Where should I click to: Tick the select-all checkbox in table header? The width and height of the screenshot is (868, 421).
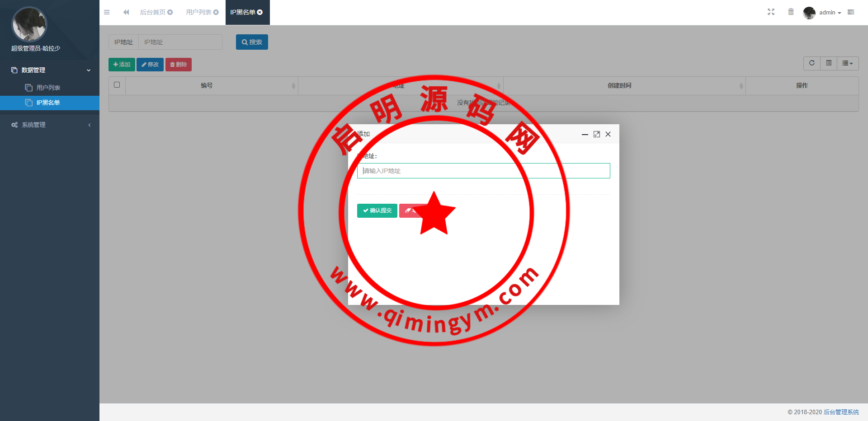117,85
